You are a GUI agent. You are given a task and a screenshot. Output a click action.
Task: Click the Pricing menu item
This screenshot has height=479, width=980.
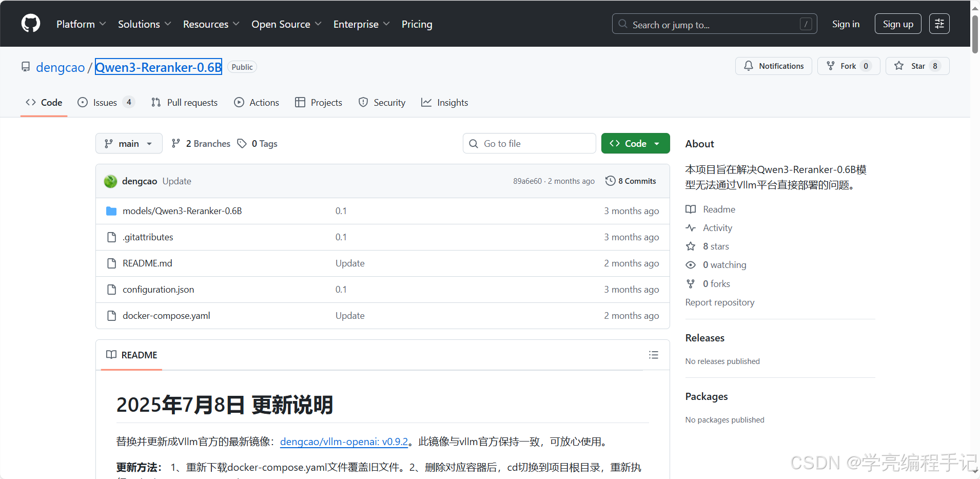(417, 24)
